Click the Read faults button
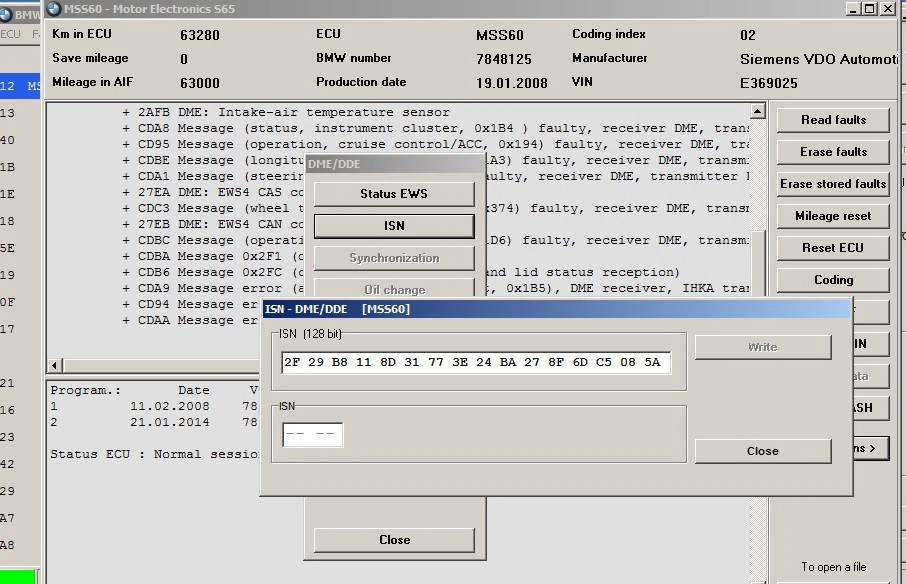 click(x=833, y=120)
